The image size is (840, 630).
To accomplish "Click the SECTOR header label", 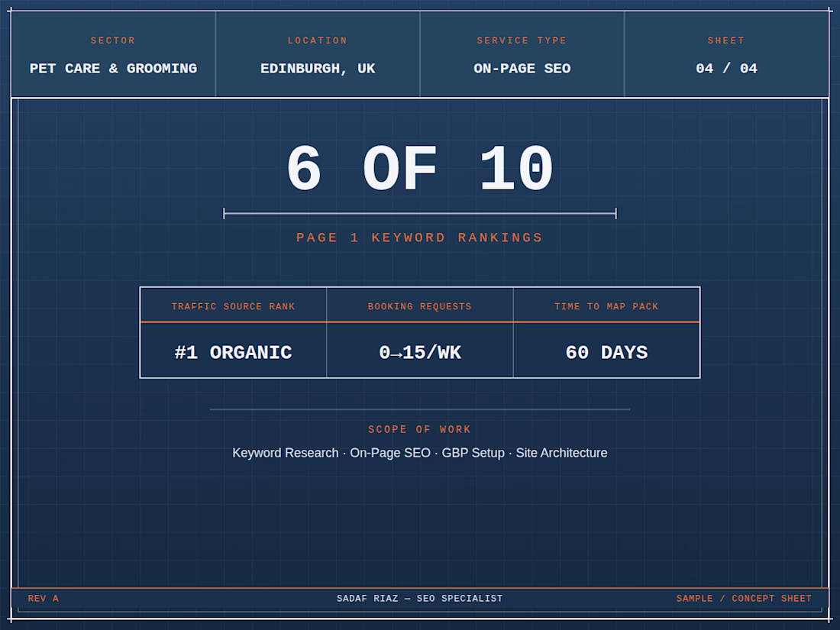I will tap(112, 40).
